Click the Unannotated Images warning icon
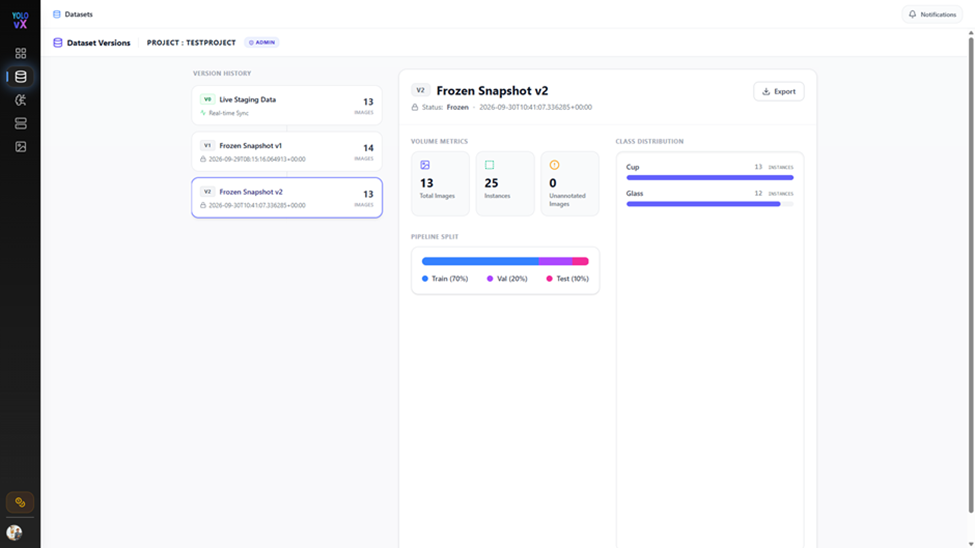975x548 pixels. click(554, 165)
